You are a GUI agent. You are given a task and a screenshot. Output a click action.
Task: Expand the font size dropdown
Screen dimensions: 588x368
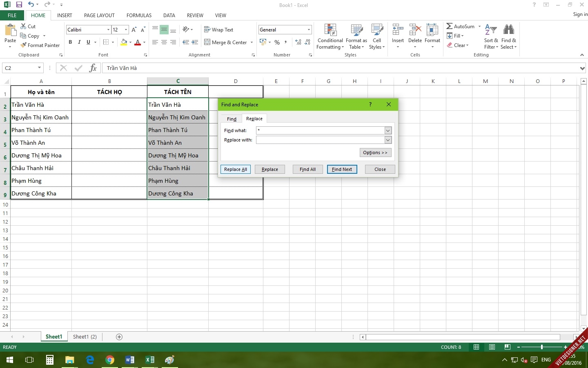126,29
